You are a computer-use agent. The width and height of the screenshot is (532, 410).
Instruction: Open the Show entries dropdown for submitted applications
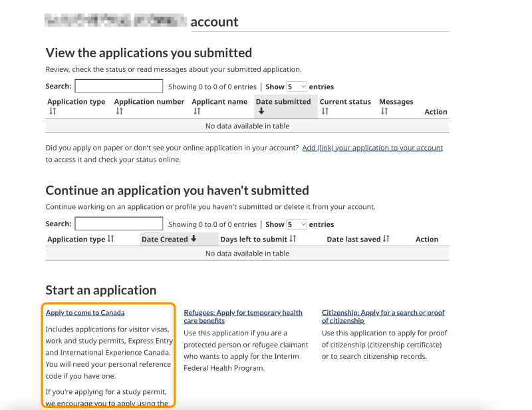coord(297,87)
